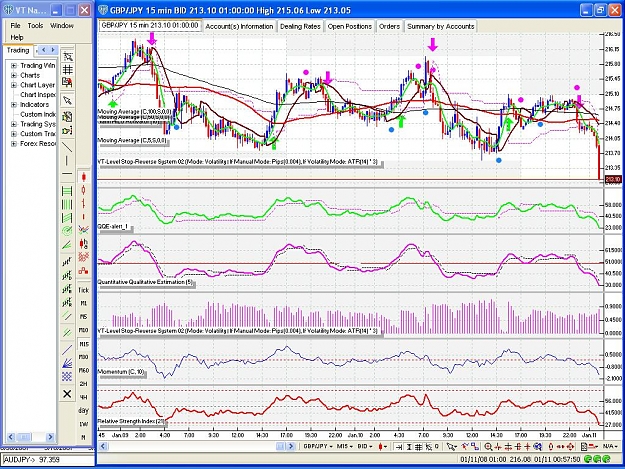The width and height of the screenshot is (625, 469).
Task: Open the File menu
Action: pyautogui.click(x=16, y=26)
